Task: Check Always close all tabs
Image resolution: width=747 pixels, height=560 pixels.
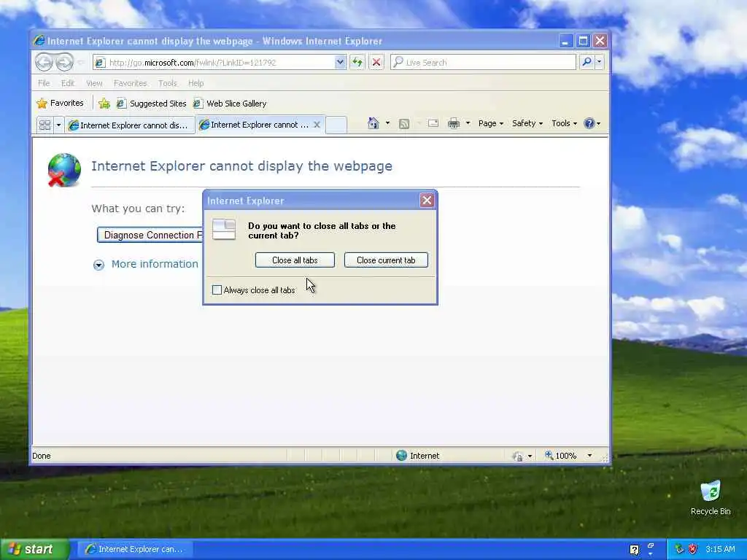Action: 217,289
